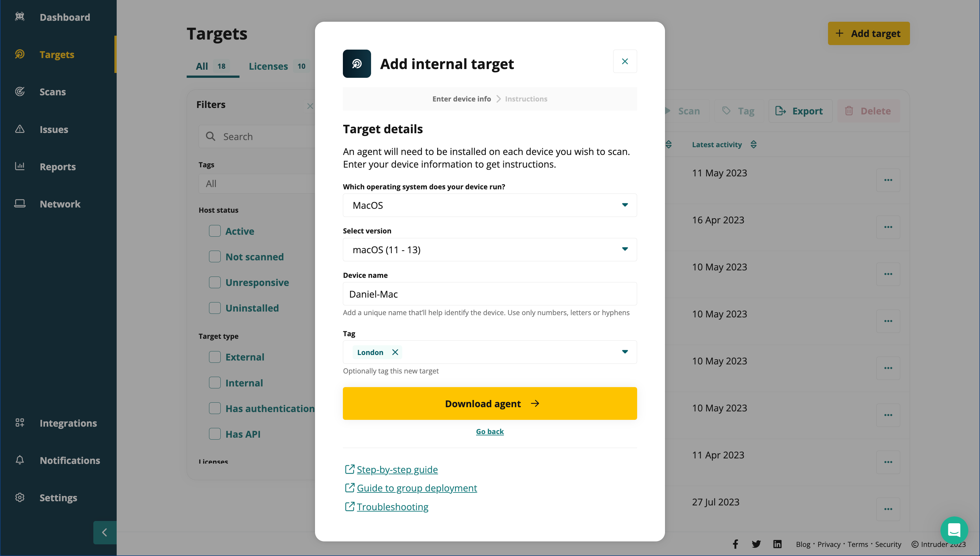980x556 pixels.
Task: Enable the Internal target type filter
Action: pos(215,382)
